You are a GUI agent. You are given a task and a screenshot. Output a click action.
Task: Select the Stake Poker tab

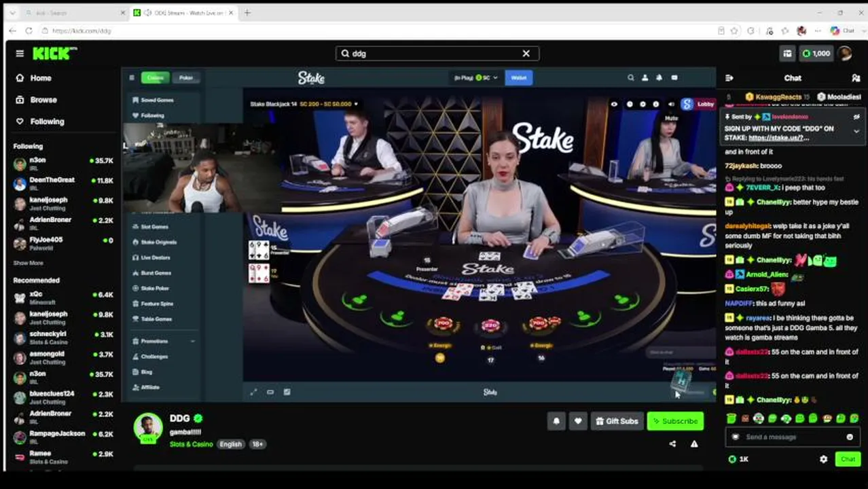186,77
